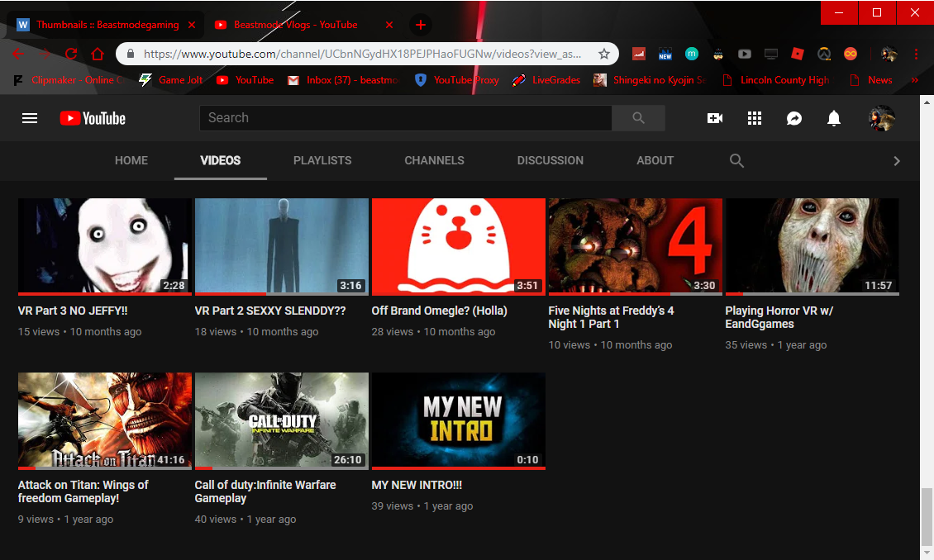Click the red bar-chart extension icon
This screenshot has height=560, width=934.
639,55
